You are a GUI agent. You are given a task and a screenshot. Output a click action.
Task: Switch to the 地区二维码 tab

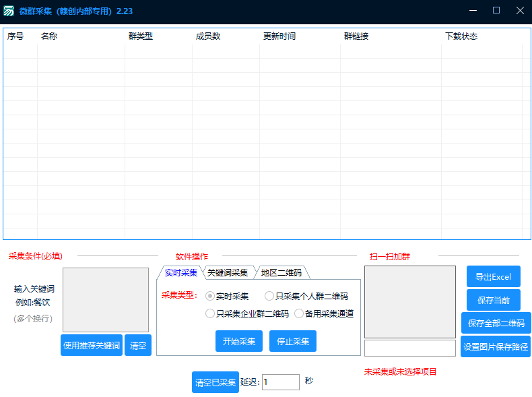pyautogui.click(x=281, y=273)
